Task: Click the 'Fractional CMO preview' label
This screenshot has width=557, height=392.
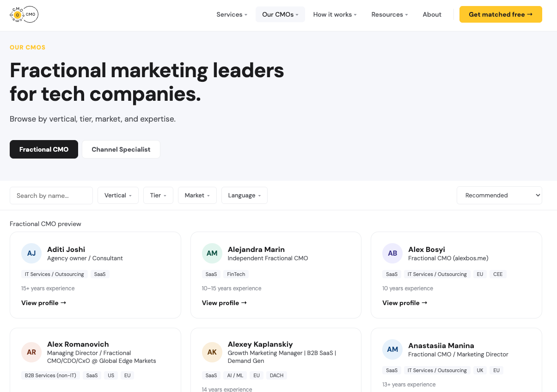Action: pyautogui.click(x=45, y=224)
